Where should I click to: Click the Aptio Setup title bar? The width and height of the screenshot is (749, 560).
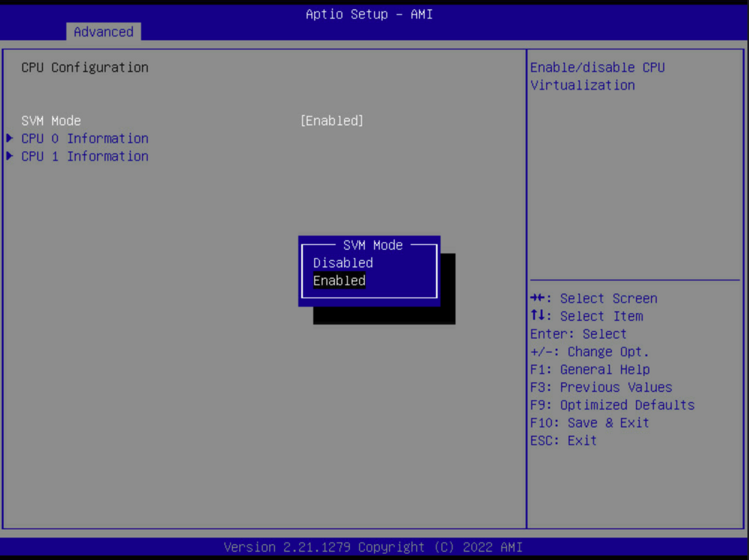pyautogui.click(x=369, y=14)
